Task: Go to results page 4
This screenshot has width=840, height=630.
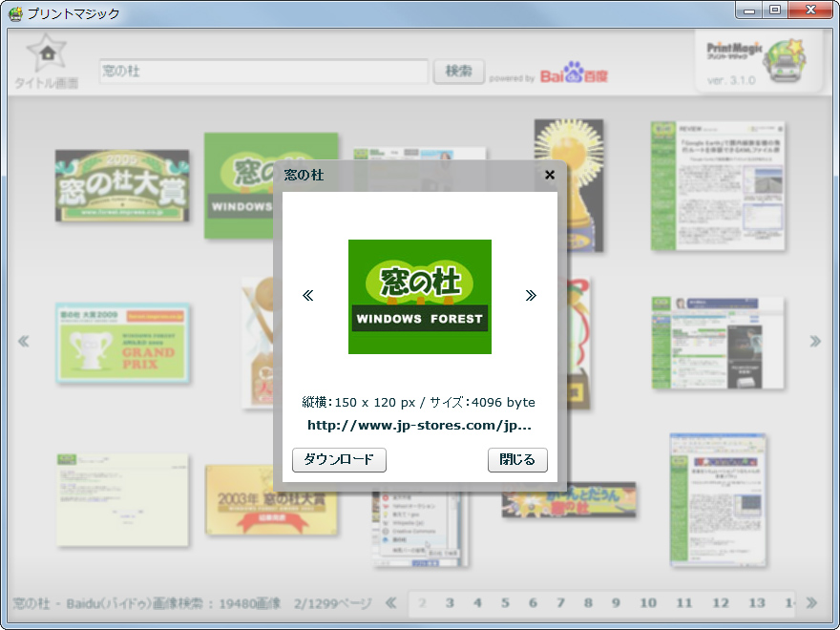Action: (477, 603)
